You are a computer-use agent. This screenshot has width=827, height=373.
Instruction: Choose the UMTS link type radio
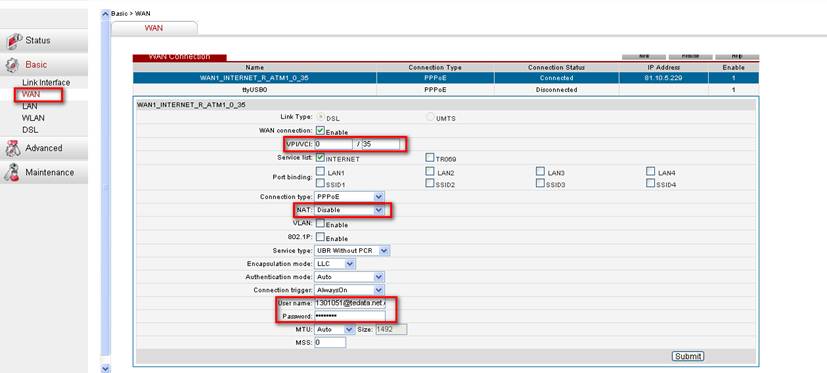[430, 117]
